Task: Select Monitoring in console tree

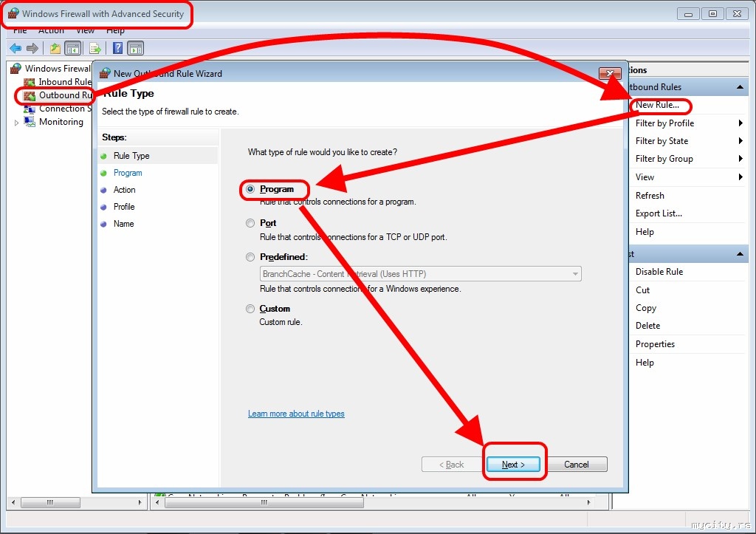Action: 61,122
